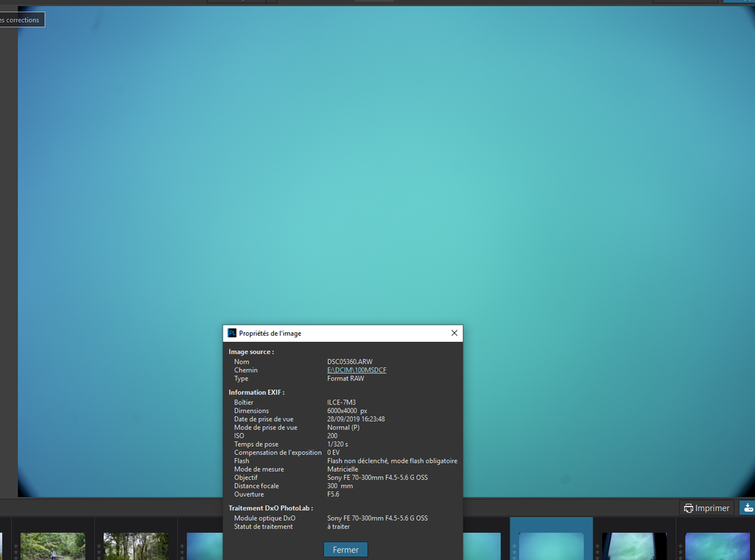The width and height of the screenshot is (755, 560).
Task: Close the Propriétés de l'image dialog with X
Action: point(454,333)
